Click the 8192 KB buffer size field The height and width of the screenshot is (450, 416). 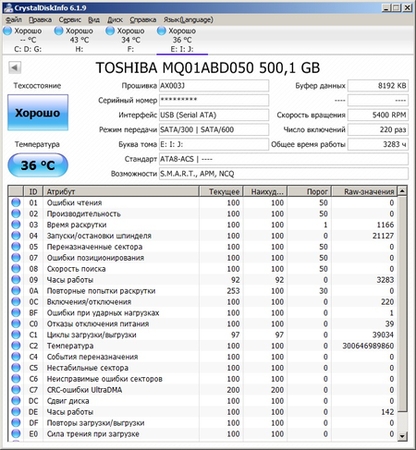[x=378, y=86]
